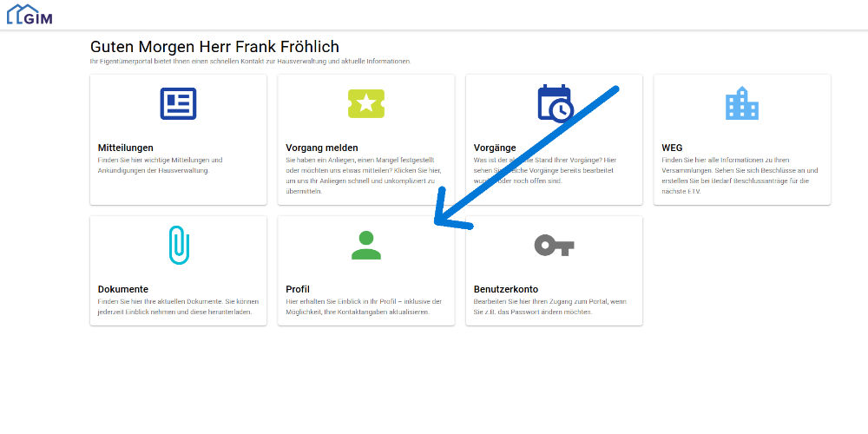Open the Mitteilungen newspaper icon
The width and height of the screenshot is (868, 434).
178,103
